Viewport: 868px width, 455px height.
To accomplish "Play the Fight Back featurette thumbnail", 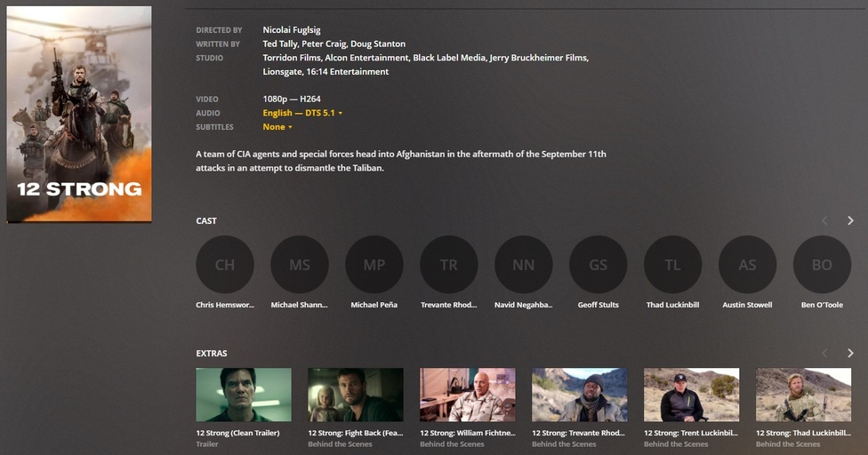I will [356, 395].
